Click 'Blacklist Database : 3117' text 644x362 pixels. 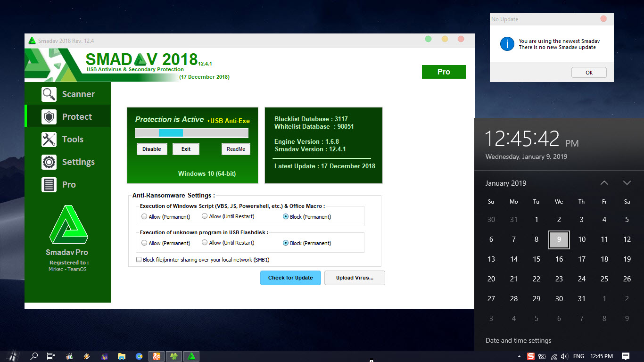[x=311, y=119]
